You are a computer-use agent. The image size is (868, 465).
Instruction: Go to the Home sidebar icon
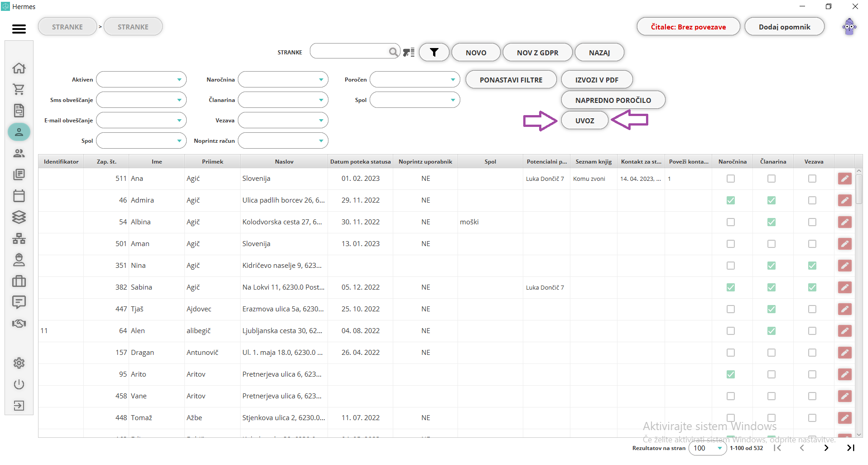click(x=19, y=68)
